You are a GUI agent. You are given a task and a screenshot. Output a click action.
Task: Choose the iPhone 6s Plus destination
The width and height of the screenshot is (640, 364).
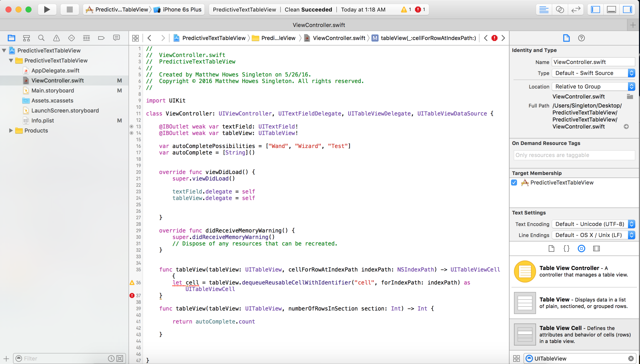click(x=178, y=9)
